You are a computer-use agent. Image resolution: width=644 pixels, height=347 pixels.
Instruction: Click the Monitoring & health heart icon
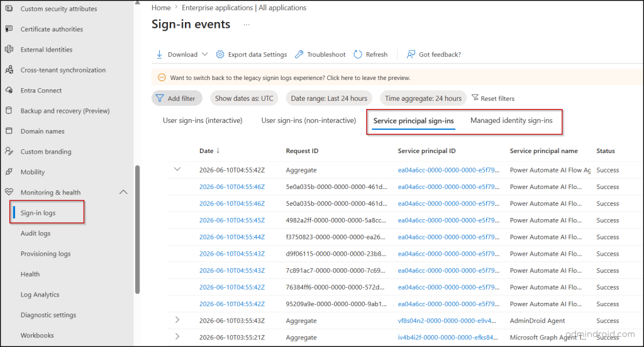pos(9,192)
